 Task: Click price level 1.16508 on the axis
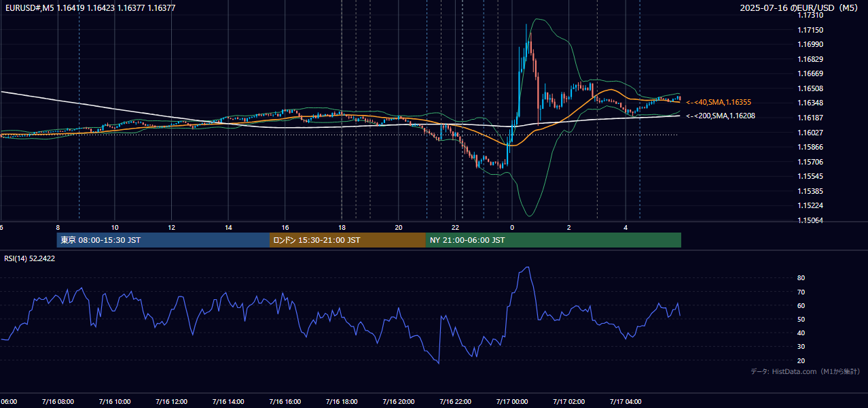811,88
